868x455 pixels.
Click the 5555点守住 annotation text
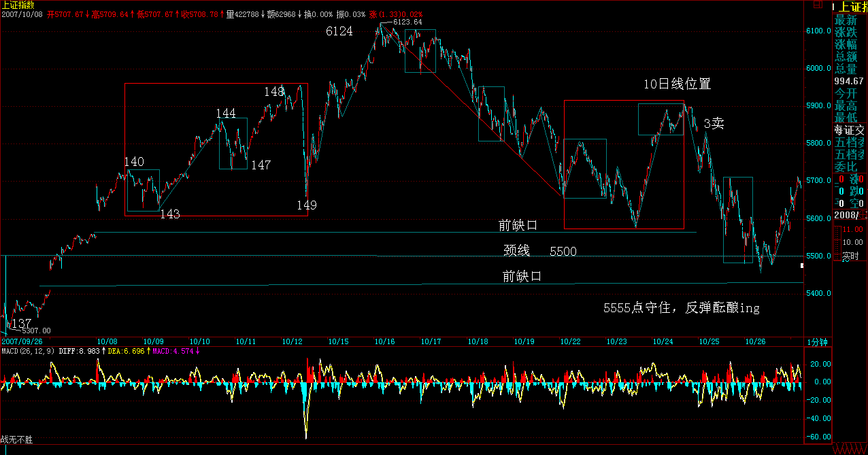pyautogui.click(x=681, y=308)
